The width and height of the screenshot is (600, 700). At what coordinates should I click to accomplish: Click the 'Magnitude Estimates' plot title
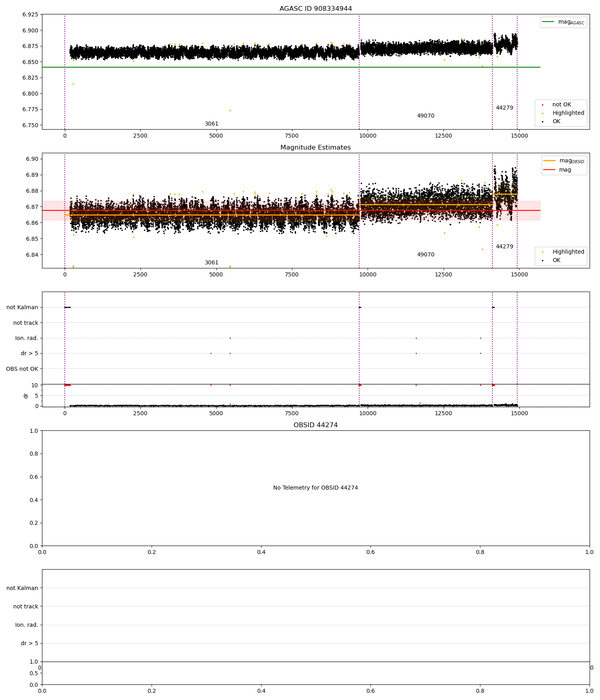tap(316, 148)
